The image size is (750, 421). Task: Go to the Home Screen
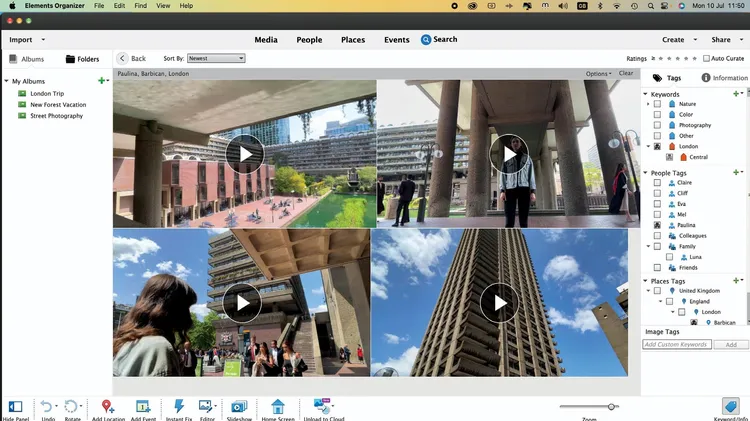pyautogui.click(x=278, y=407)
